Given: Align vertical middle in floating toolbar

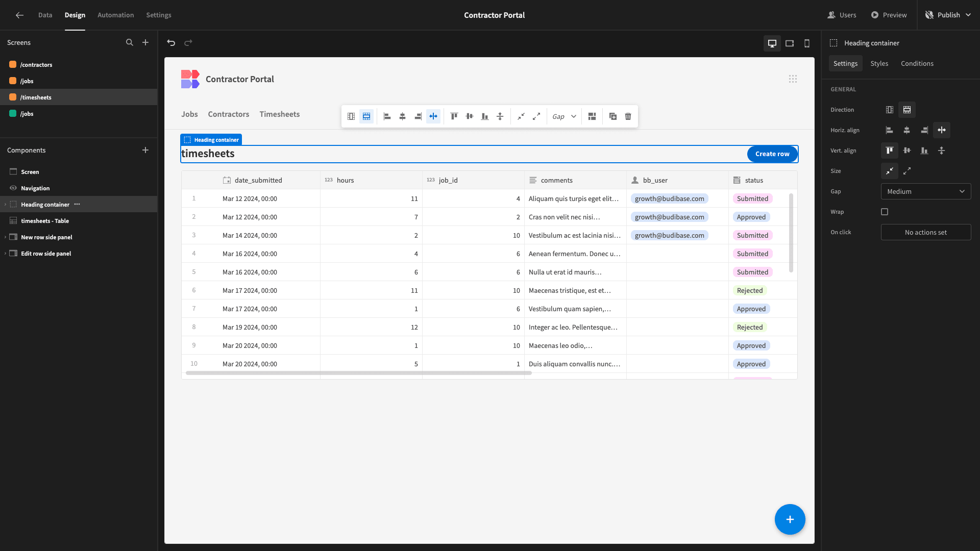Looking at the screenshot, I should [470, 117].
